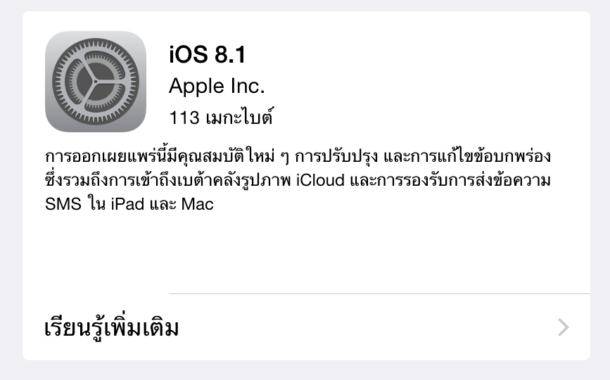610x380 pixels.
Task: Click the center hub of the gear icon
Action: [x=95, y=82]
